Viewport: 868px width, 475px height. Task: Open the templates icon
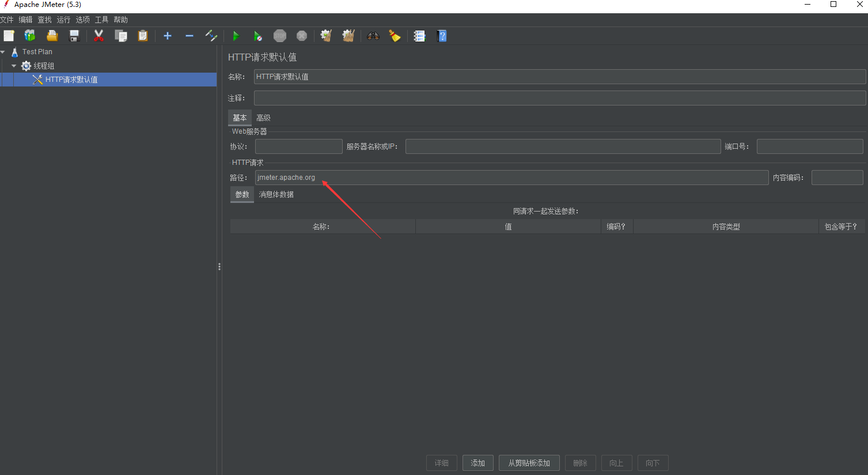[x=30, y=36]
